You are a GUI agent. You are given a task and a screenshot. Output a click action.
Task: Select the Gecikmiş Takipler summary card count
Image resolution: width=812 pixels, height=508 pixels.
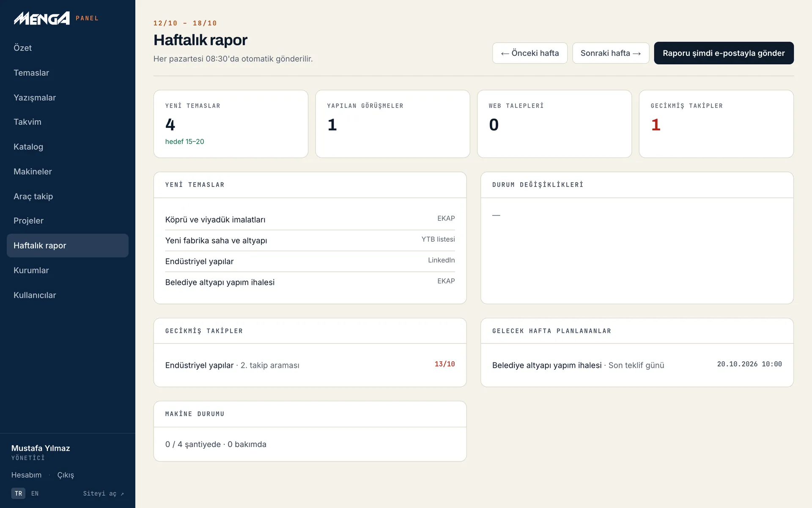coord(656,125)
